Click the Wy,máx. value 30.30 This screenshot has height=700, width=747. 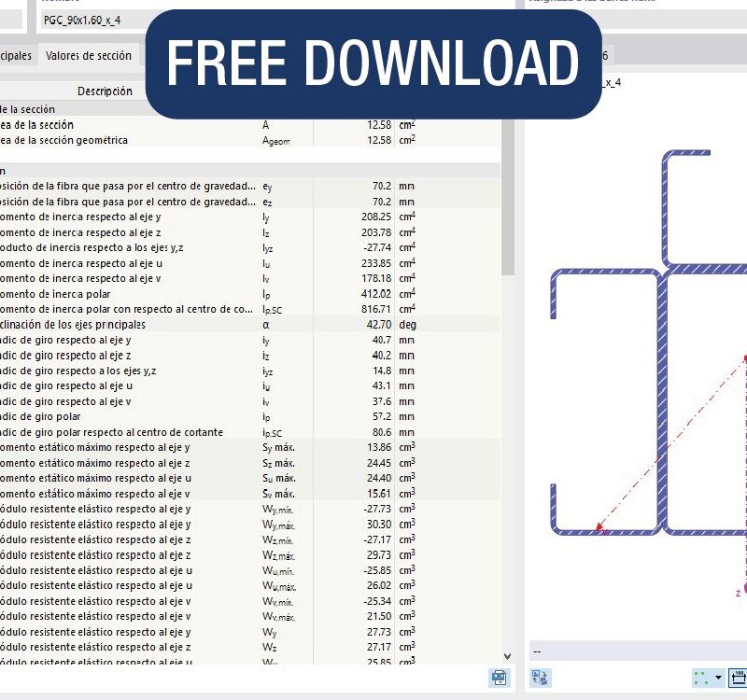click(x=379, y=525)
